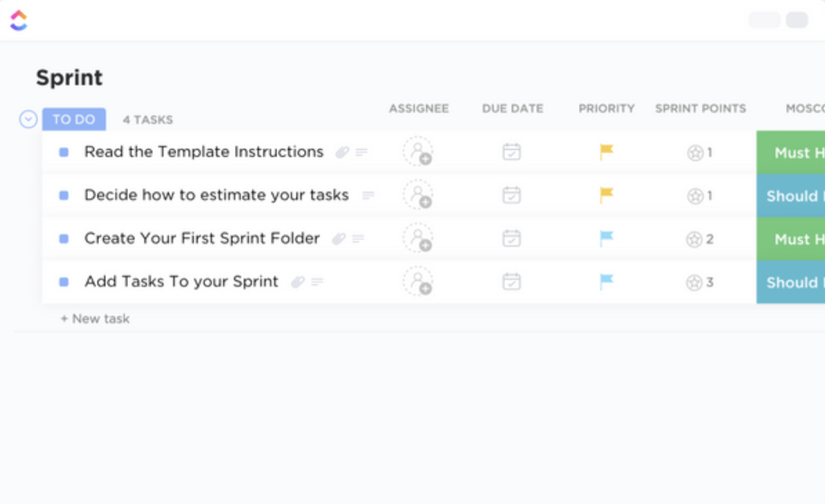
Task: Sort by the PRIORITY column header
Action: coord(606,108)
